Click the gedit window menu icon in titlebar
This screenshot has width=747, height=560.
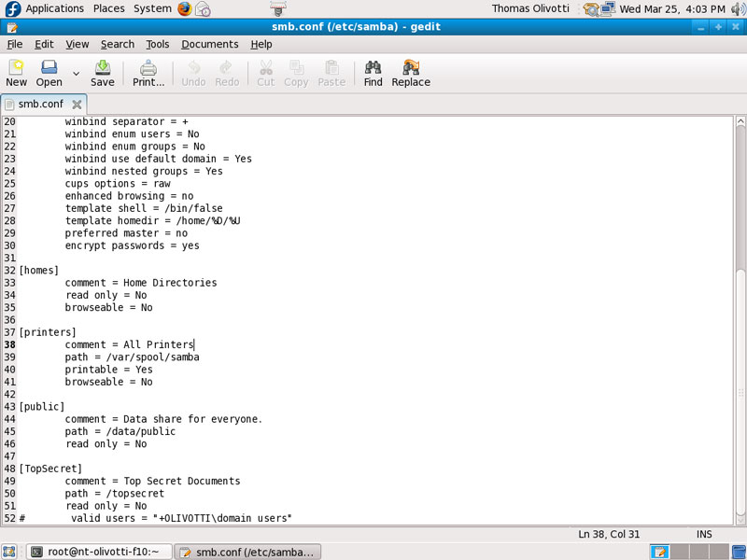pyautogui.click(x=12, y=28)
